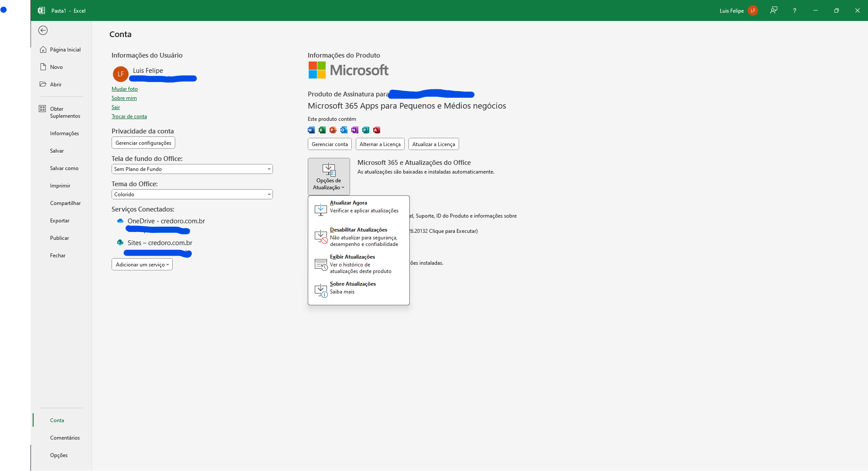The height and width of the screenshot is (471, 868).
Task: Click the SharePoint Sites icon
Action: point(120,242)
